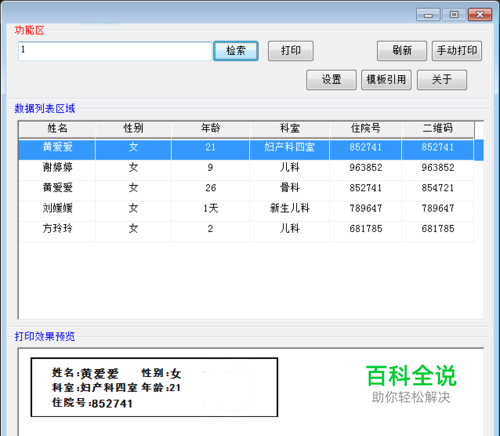Select the 方玲玲 patient row
Viewport: 500px width, 436px height.
tap(246, 229)
